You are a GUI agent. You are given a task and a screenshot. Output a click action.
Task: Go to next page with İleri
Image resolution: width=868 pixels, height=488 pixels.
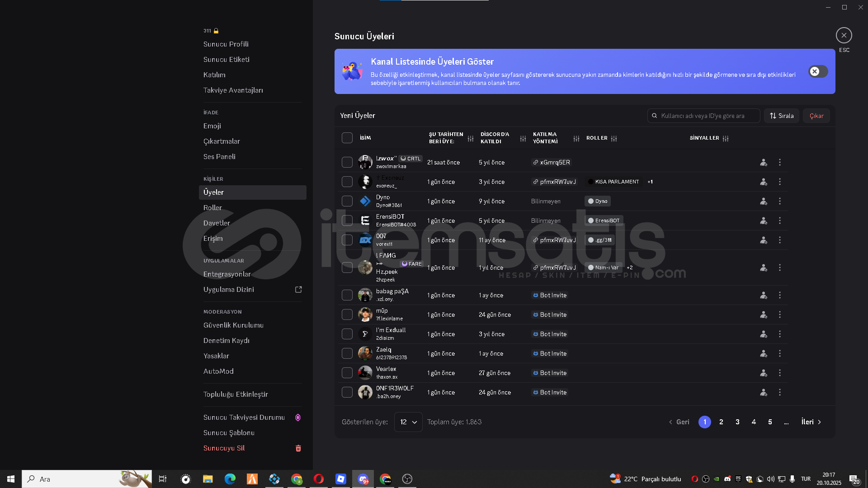point(811,422)
